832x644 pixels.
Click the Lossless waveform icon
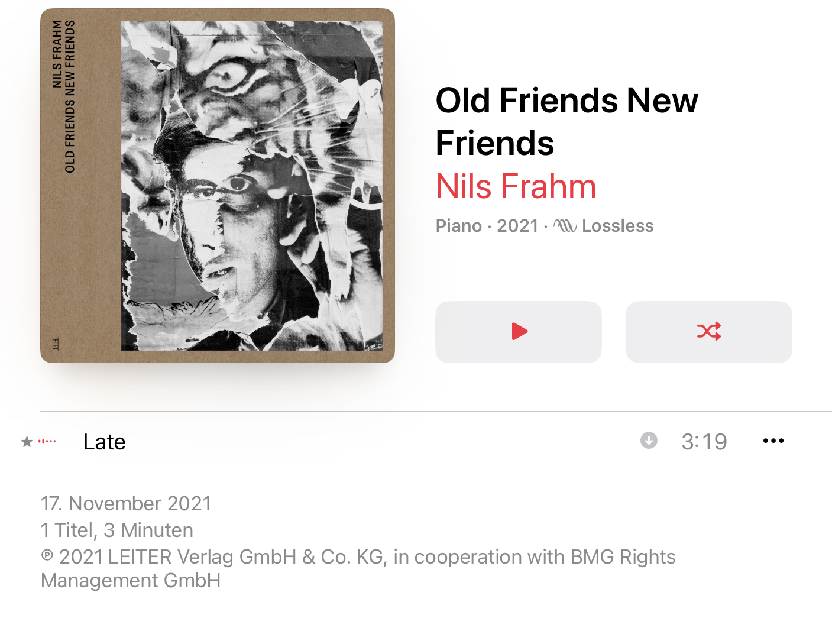pyautogui.click(x=565, y=226)
